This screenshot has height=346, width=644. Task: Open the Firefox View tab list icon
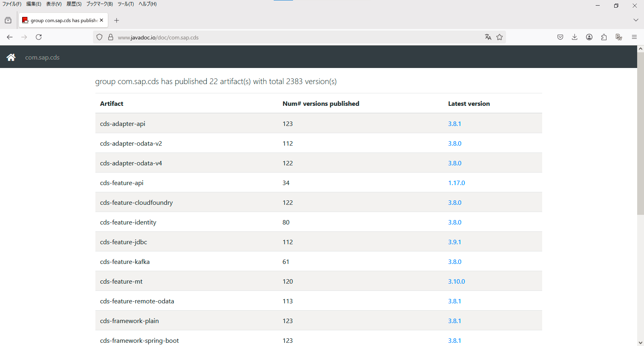(8, 20)
